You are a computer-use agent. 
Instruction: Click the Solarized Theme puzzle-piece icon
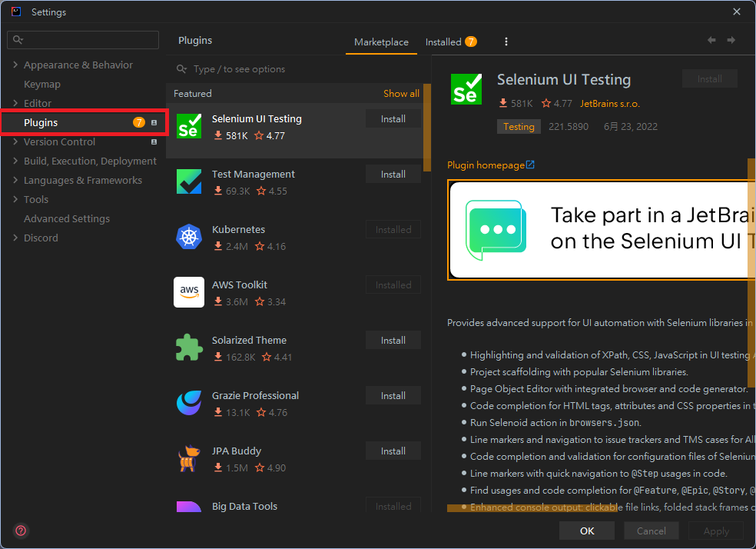(x=189, y=348)
